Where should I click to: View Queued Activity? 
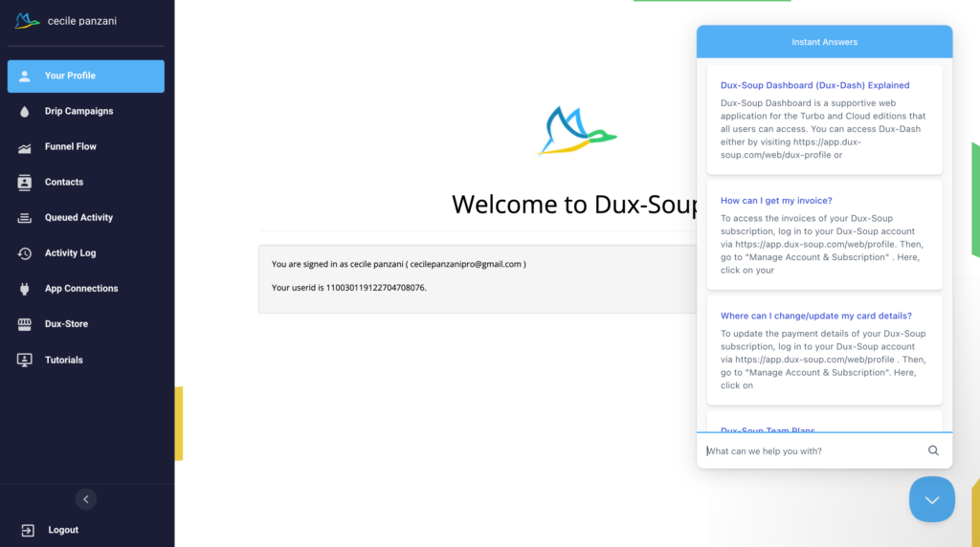[x=85, y=218]
